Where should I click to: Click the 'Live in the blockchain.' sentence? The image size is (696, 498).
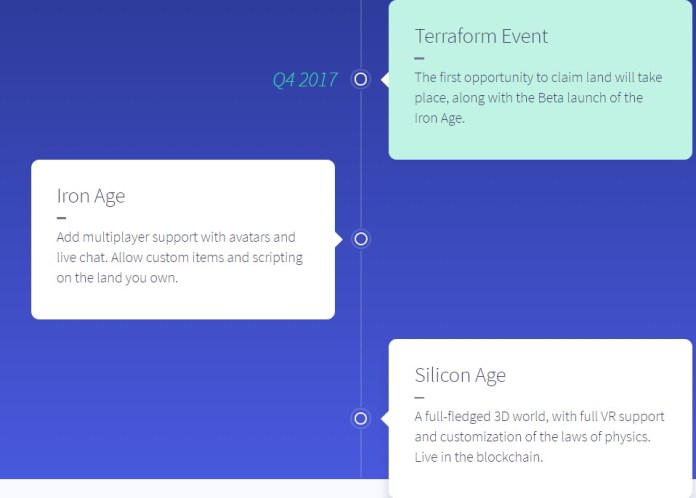(478, 457)
